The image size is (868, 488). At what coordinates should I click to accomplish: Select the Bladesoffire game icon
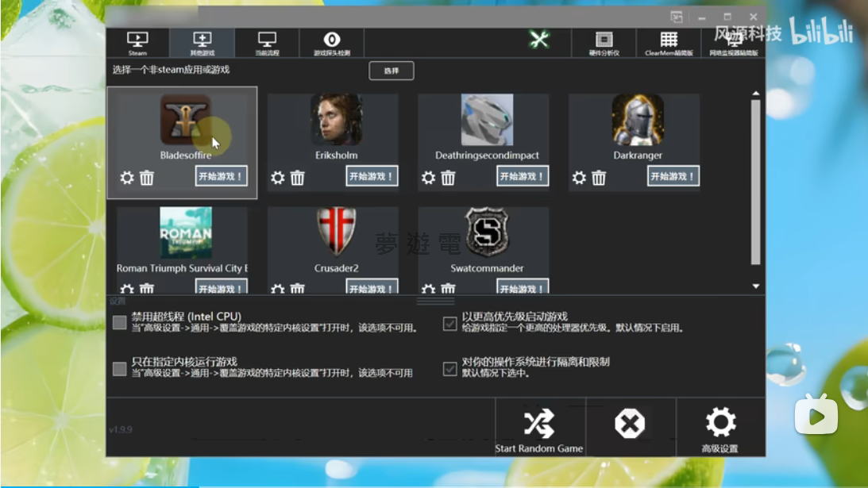186,120
